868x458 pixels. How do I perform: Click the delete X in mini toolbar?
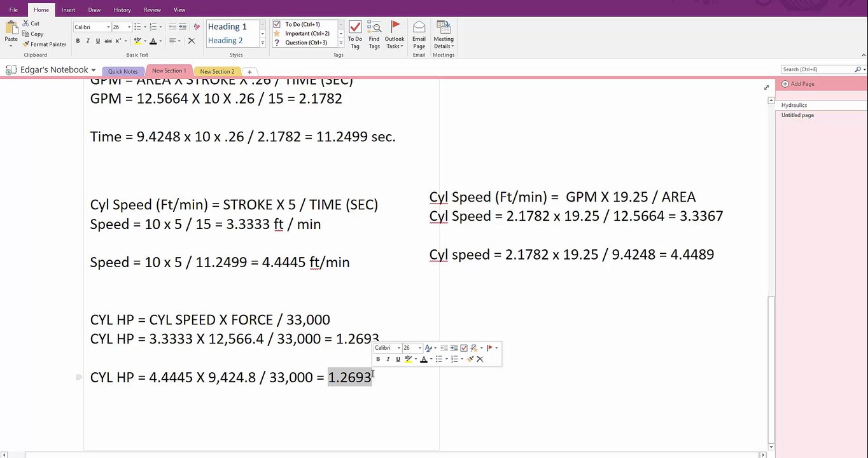pos(480,359)
